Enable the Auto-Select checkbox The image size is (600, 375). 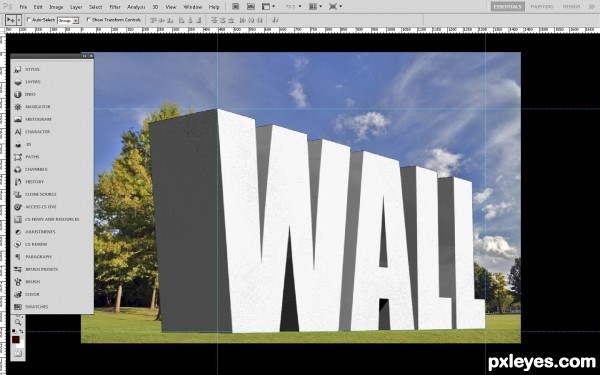coord(29,20)
